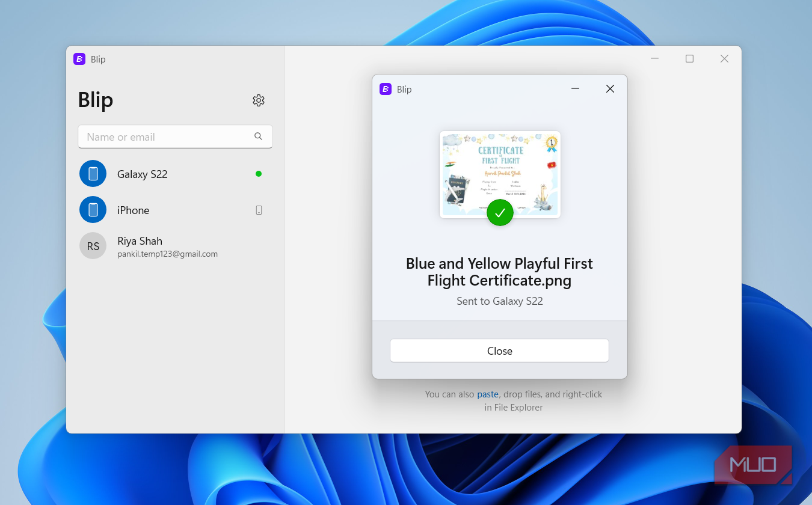Viewport: 812px width, 505px height.
Task: Select the iPhone device name
Action: 133,210
